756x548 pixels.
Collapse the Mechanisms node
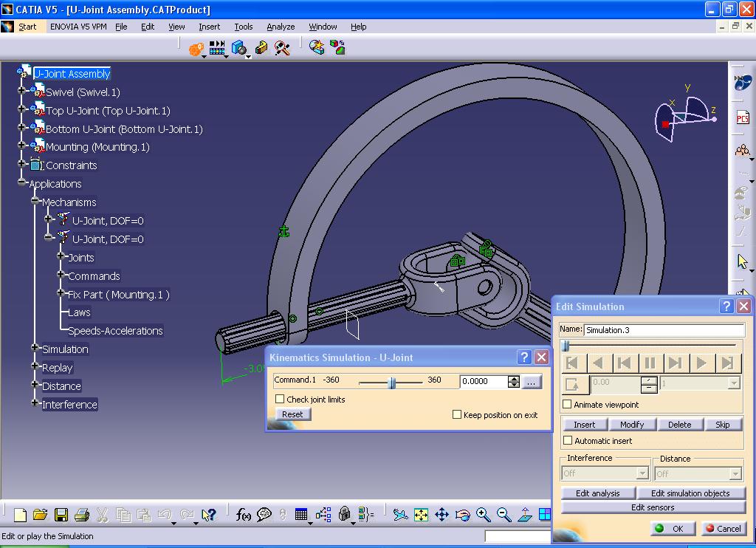pyautogui.click(x=35, y=200)
